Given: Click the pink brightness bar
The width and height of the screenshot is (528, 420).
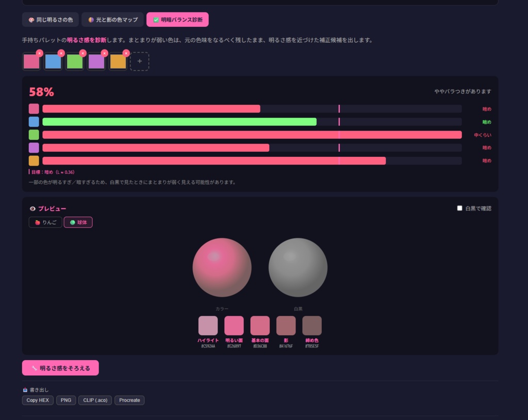Looking at the screenshot, I should [x=151, y=109].
